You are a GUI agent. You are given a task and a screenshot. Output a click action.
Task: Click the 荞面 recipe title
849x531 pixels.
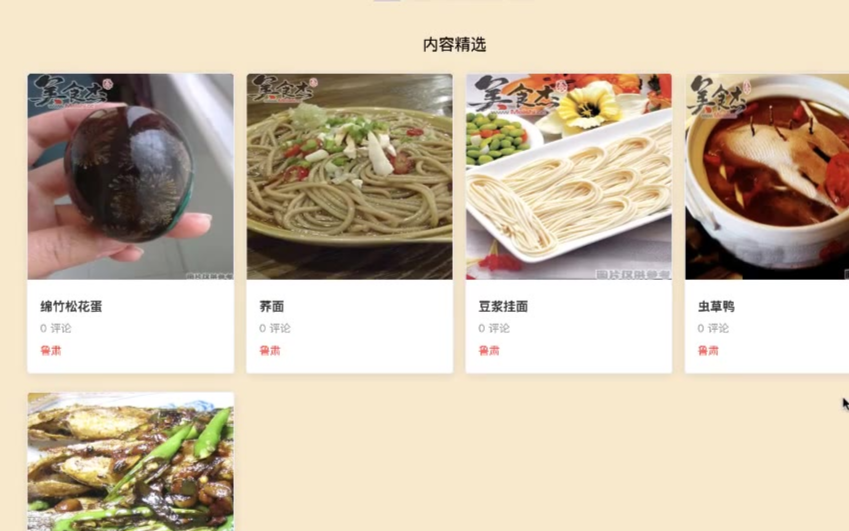pos(272,306)
